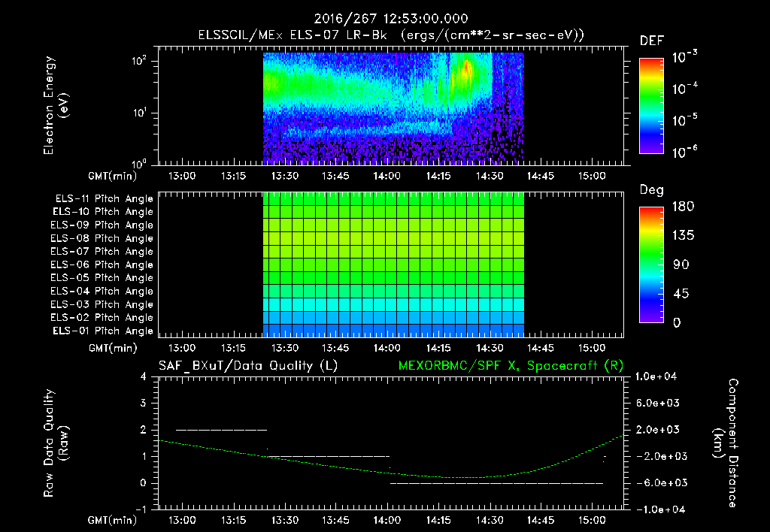Click the green MEXORBMC/SPF X, Spacecraft (R) legend
Image resolution: width=770 pixels, height=532 pixels.
click(x=511, y=366)
